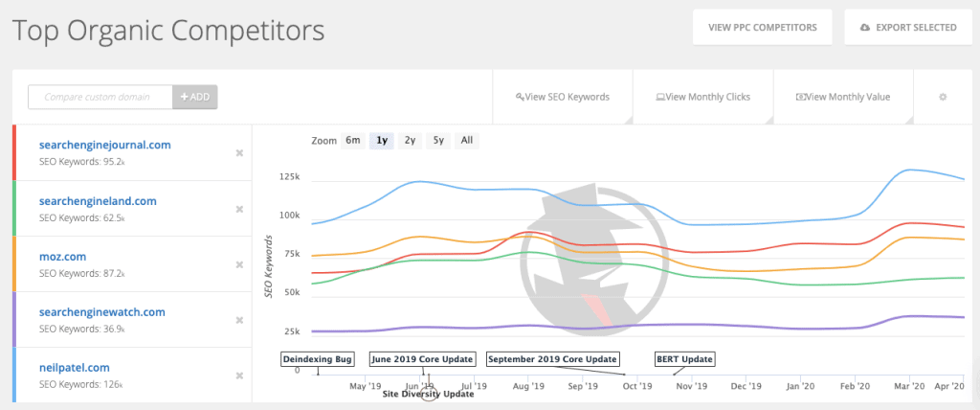Click the Top Organic Competitors heading
The height and width of the screenshot is (410, 980).
(x=168, y=30)
